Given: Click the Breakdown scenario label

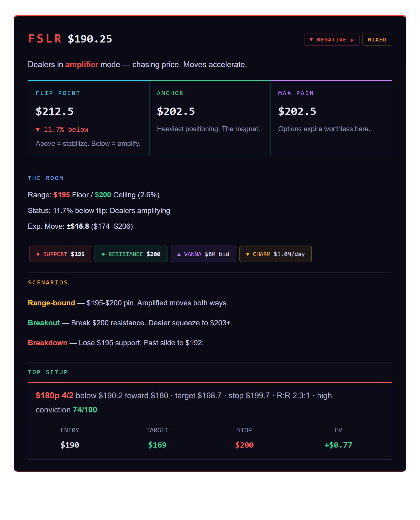Looking at the screenshot, I should click(x=48, y=343).
